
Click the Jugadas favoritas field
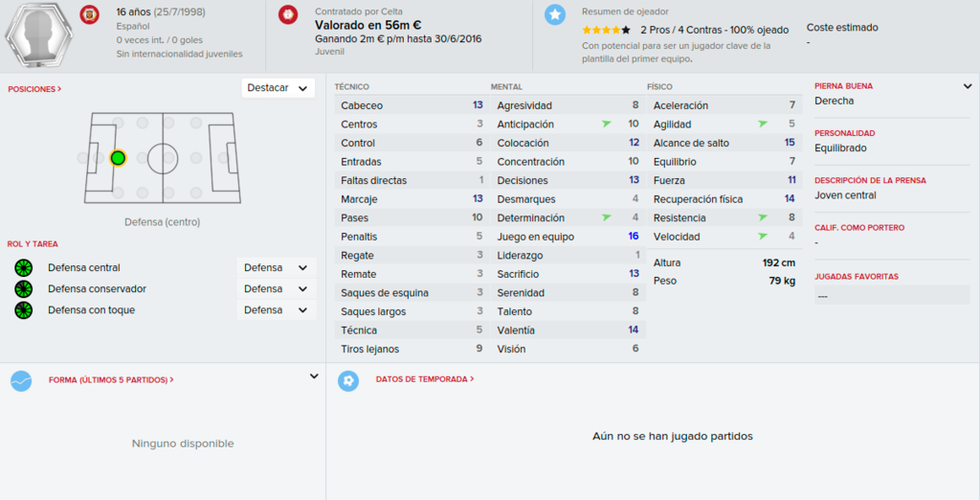[x=892, y=295]
